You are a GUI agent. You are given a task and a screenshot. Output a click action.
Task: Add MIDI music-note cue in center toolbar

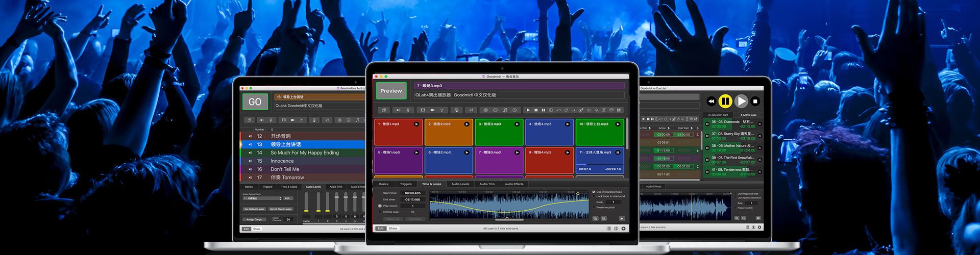(505, 110)
